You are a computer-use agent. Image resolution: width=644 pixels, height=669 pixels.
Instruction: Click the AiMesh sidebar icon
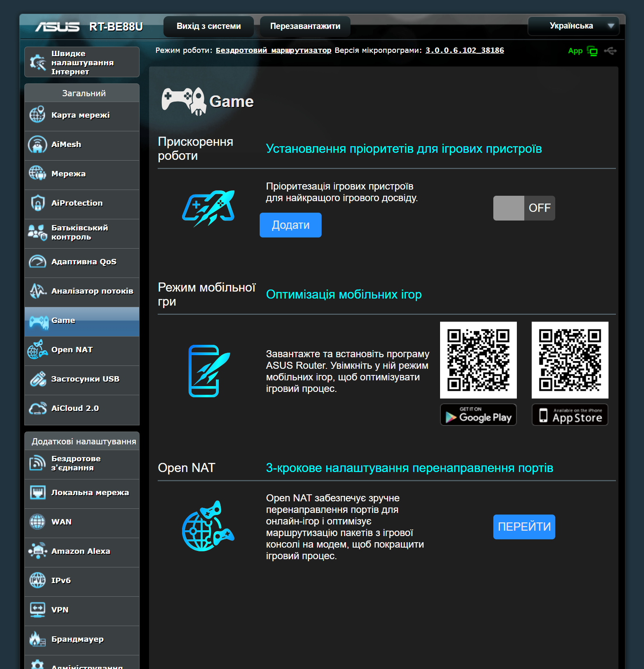pyautogui.click(x=37, y=145)
